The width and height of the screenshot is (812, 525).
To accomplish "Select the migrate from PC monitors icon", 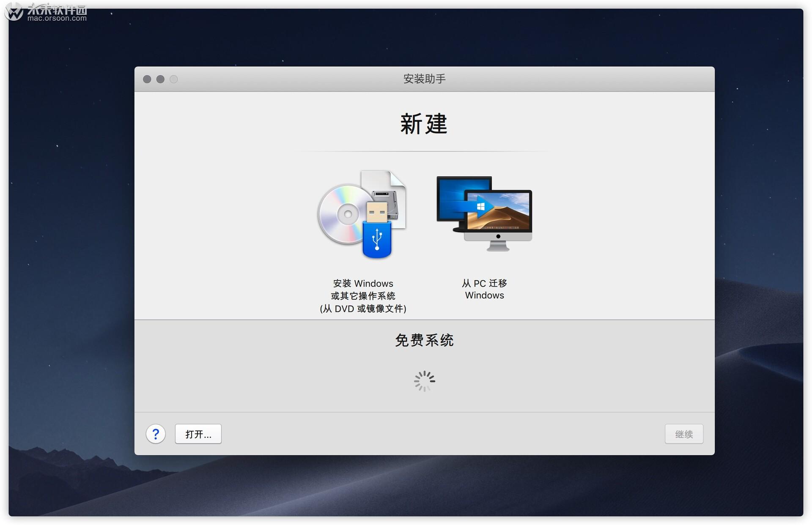I will pos(484,214).
